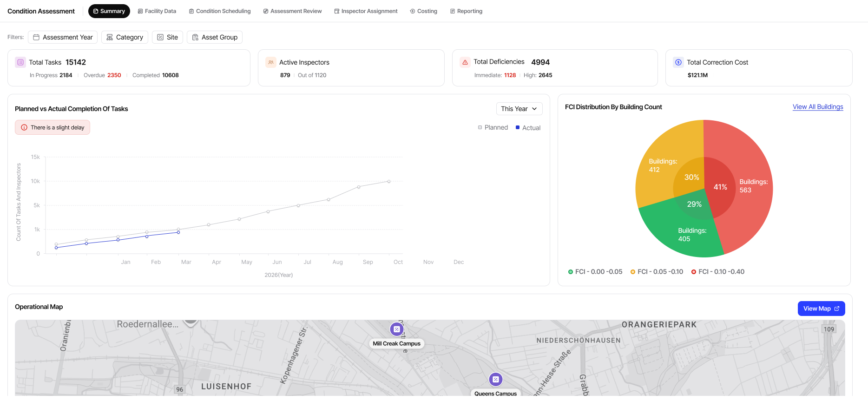Click the Mill Creak Campus map marker
The width and height of the screenshot is (868, 401).
click(x=396, y=329)
